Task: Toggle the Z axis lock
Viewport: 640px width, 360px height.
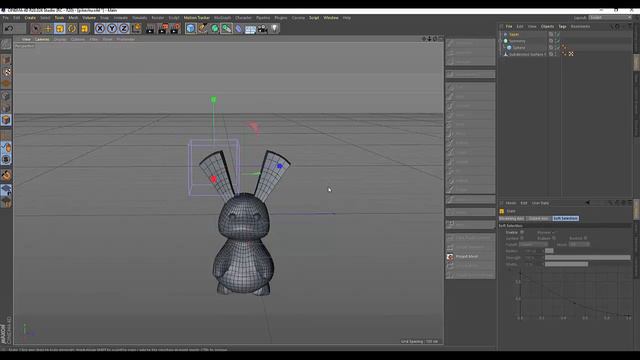Action: pyautogui.click(x=124, y=29)
